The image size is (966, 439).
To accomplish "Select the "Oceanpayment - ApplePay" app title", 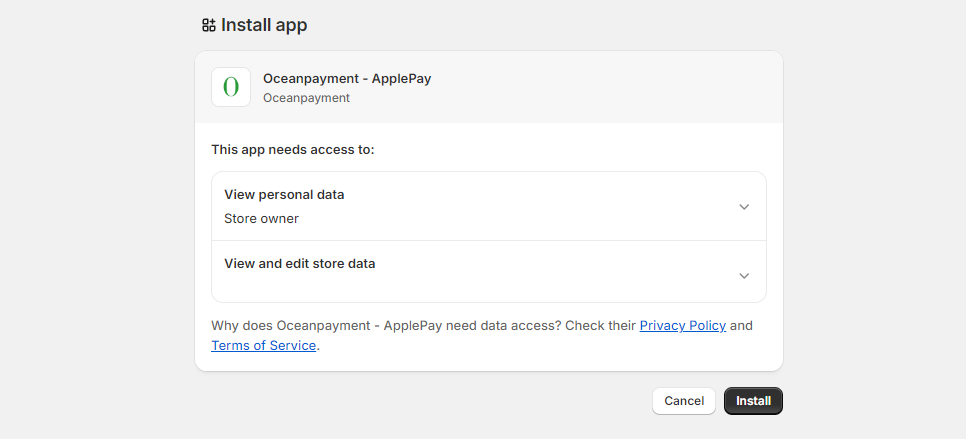I will tap(347, 78).
